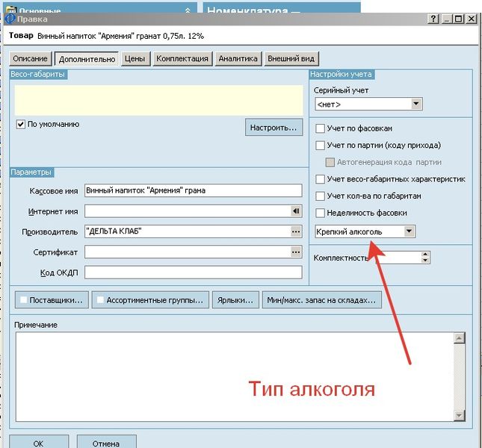Open Производитель ellipsis browse button

(x=296, y=231)
